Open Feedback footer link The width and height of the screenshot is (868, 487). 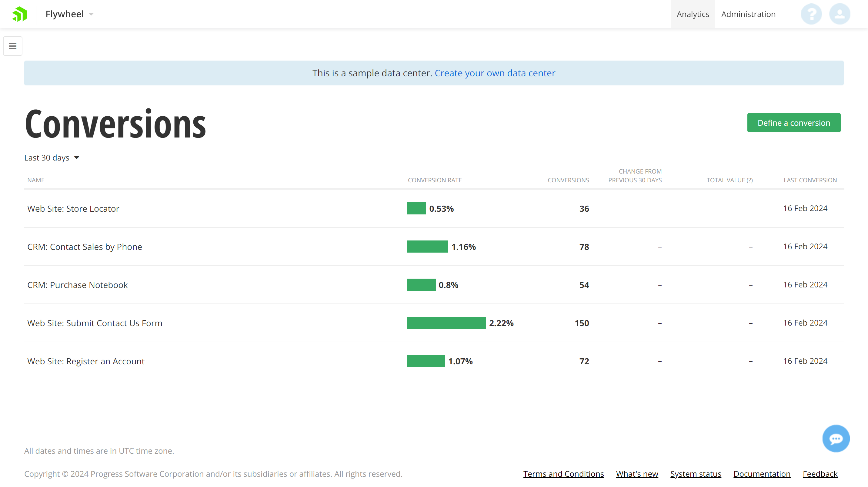pos(820,474)
